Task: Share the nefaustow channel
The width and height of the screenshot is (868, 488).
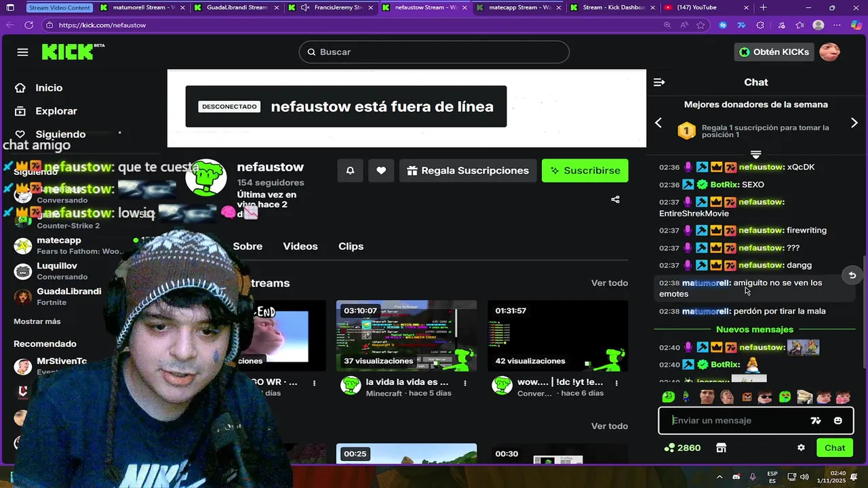Action: [x=615, y=199]
